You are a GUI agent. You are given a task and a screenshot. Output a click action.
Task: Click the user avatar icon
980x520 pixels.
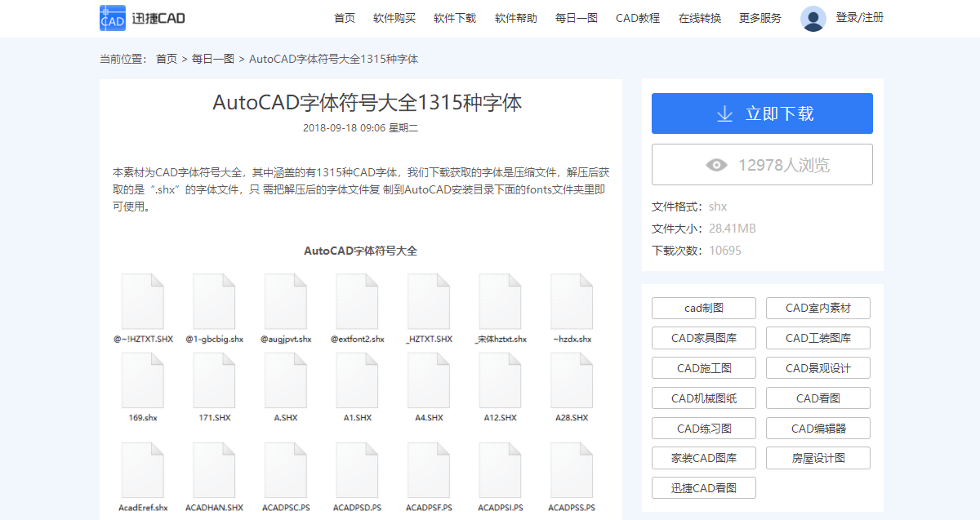[813, 18]
